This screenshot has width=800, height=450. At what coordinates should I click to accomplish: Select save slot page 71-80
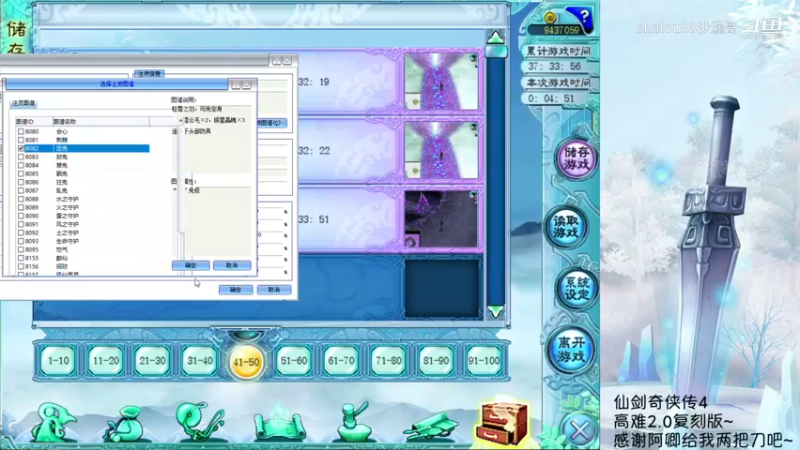tap(388, 361)
